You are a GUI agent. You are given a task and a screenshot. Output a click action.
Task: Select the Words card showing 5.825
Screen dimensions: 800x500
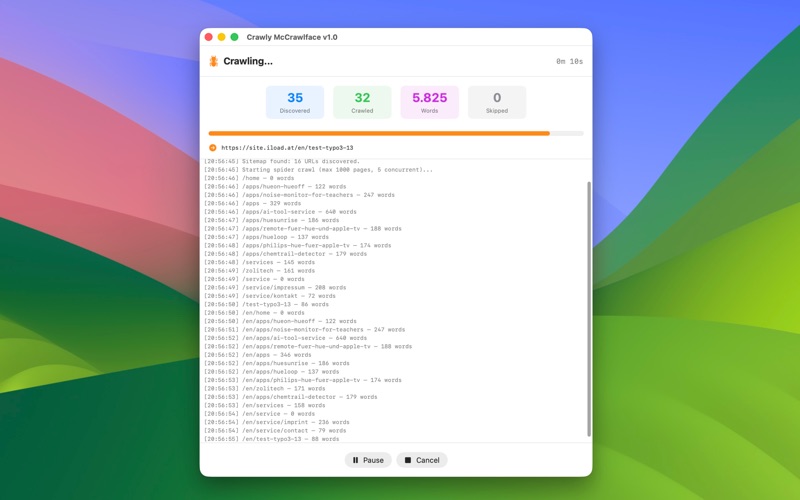(430, 102)
